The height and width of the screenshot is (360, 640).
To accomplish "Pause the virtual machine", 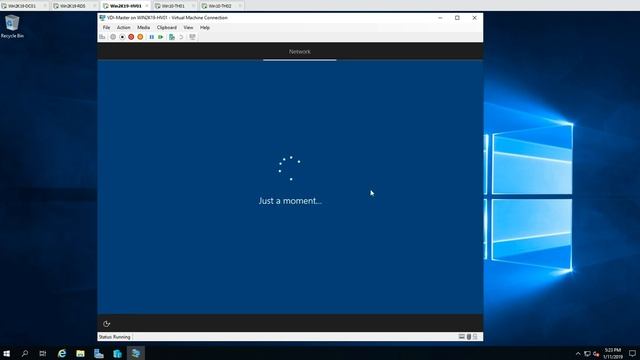I will coord(151,37).
